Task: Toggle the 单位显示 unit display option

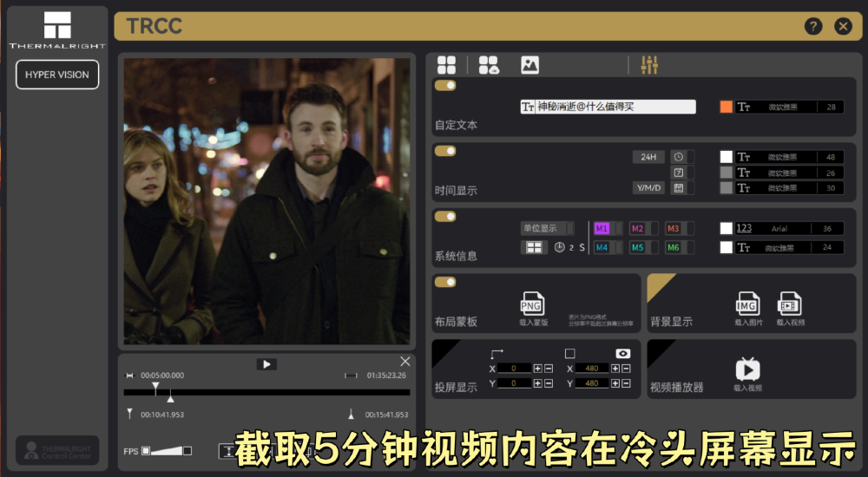Action: pyautogui.click(x=547, y=228)
